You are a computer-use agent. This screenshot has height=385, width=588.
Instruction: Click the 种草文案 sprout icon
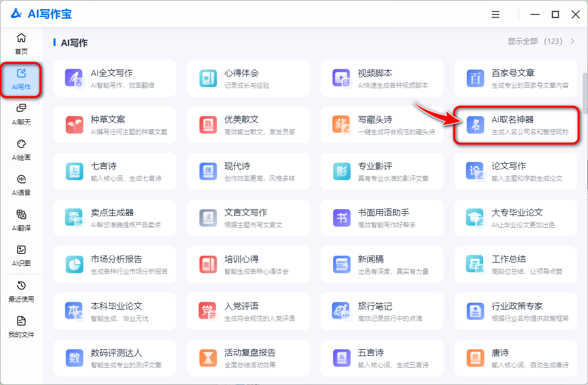[x=74, y=125]
